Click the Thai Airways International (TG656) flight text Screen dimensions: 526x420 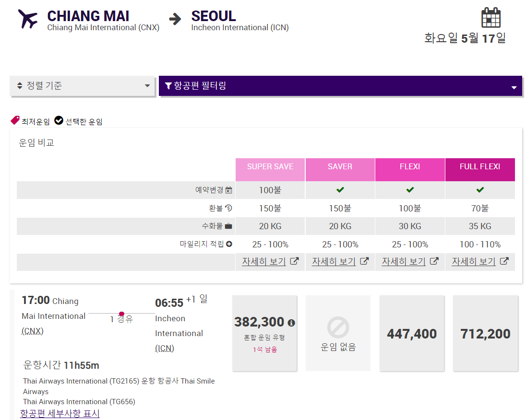tap(79, 402)
